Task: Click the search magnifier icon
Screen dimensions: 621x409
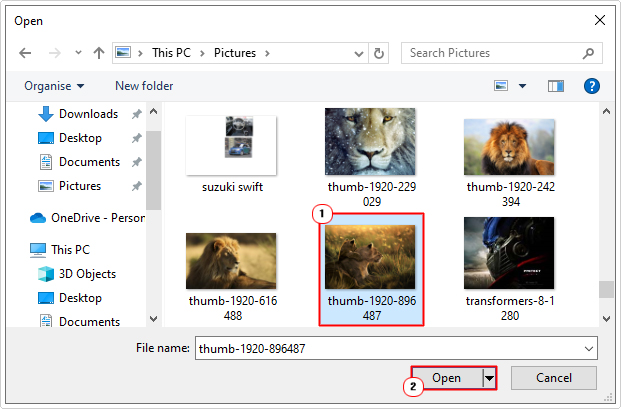Action: 588,53
